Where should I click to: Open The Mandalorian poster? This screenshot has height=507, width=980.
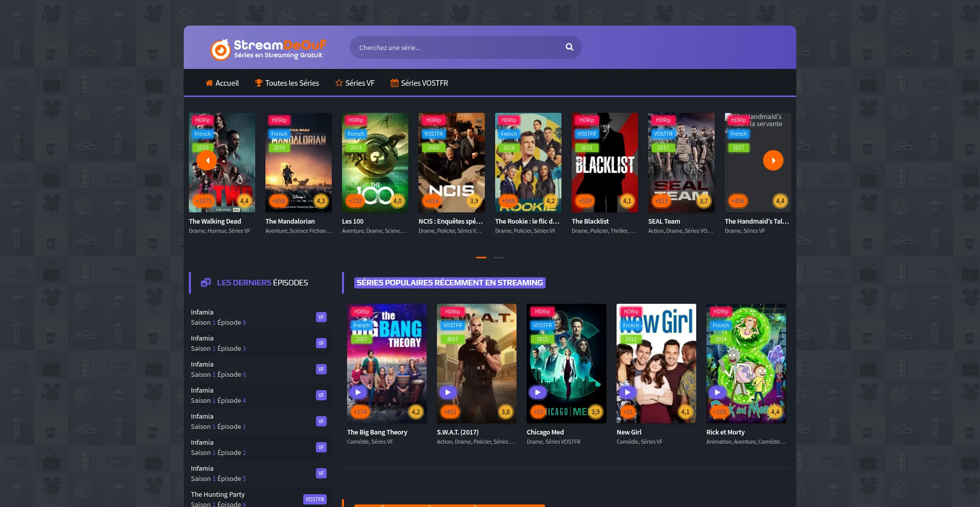pyautogui.click(x=299, y=162)
